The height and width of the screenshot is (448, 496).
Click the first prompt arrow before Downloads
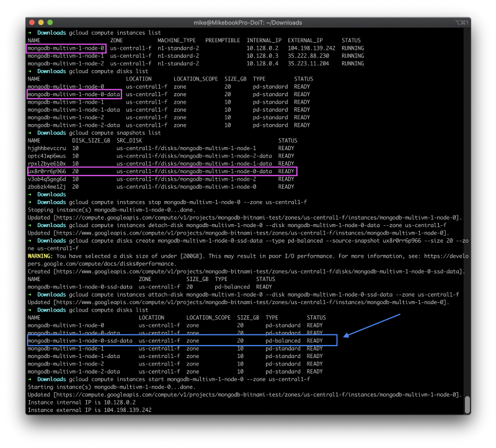(x=30, y=33)
